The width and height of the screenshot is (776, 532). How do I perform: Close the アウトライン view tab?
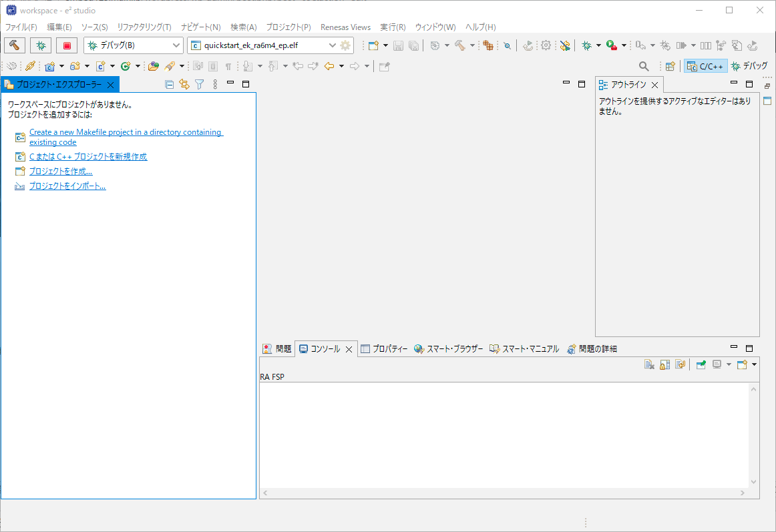655,85
